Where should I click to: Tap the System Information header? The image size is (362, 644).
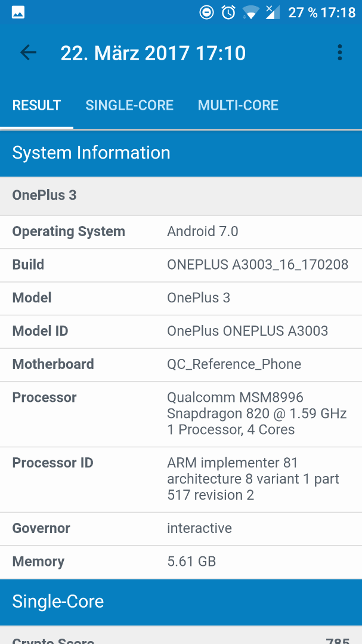[x=181, y=153]
